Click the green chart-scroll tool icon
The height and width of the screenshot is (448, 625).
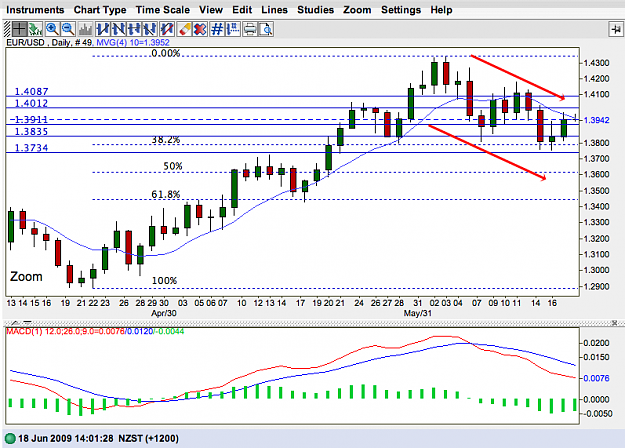(x=35, y=29)
